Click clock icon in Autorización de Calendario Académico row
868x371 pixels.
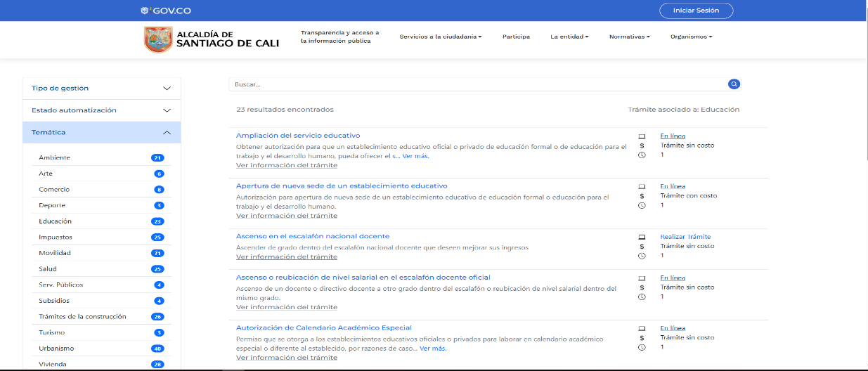point(642,347)
